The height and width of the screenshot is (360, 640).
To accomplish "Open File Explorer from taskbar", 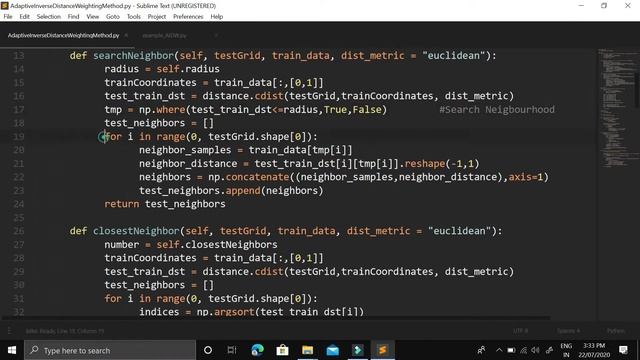I will pos(307,350).
